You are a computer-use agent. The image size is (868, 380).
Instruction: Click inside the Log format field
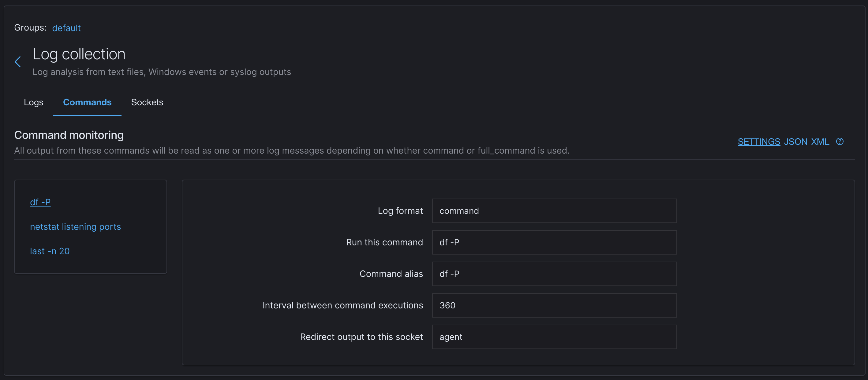coord(554,210)
